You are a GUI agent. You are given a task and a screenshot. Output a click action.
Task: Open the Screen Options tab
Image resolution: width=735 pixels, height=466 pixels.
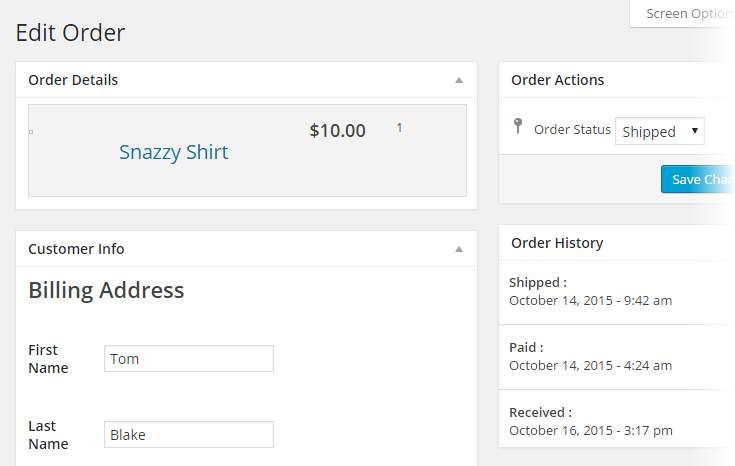tap(686, 14)
